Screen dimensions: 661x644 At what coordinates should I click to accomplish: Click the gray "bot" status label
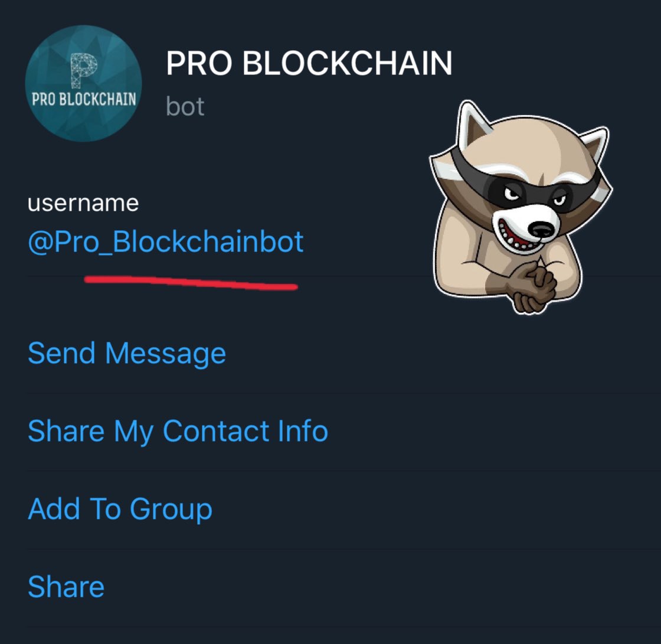point(185,106)
